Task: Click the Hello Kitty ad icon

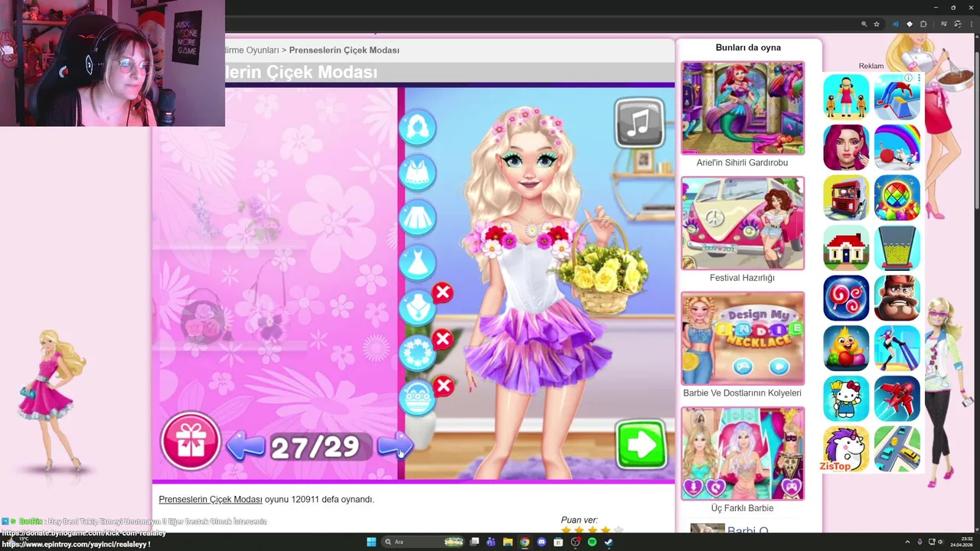Action: click(x=846, y=398)
